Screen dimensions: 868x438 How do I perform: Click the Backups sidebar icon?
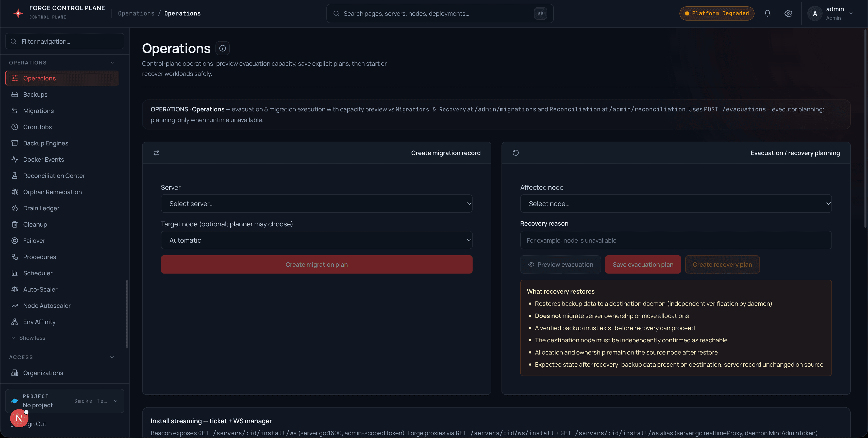tap(14, 94)
